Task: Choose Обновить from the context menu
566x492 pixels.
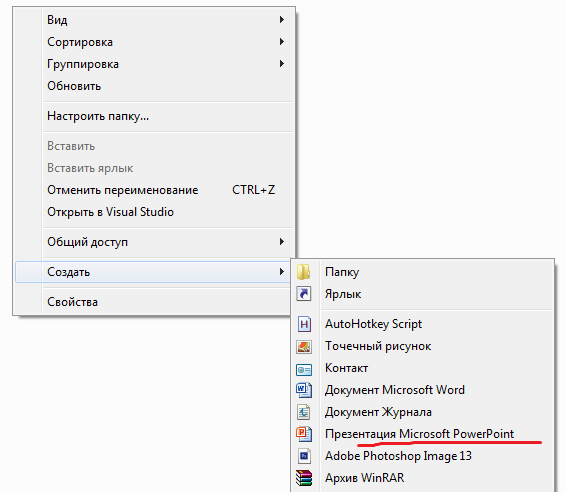Action: pos(154,86)
